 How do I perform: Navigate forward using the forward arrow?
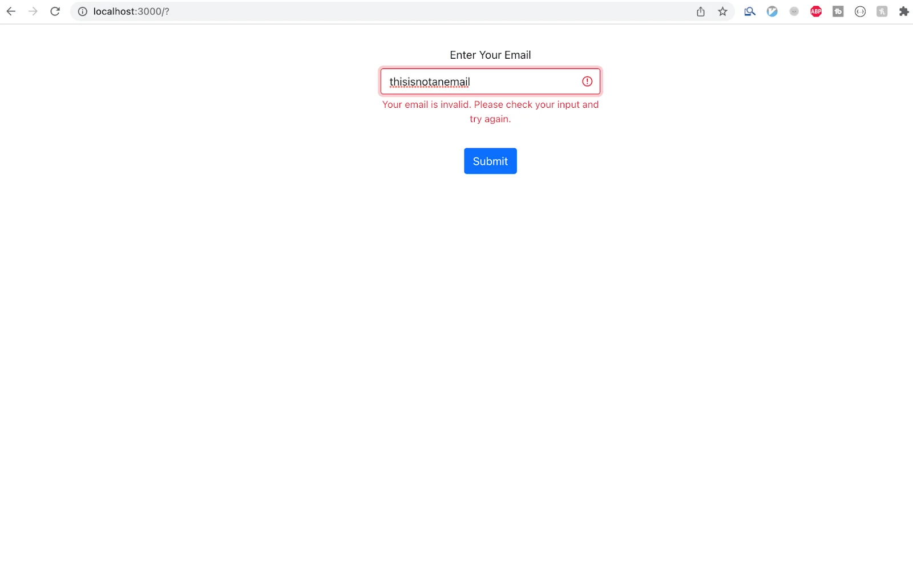(33, 11)
